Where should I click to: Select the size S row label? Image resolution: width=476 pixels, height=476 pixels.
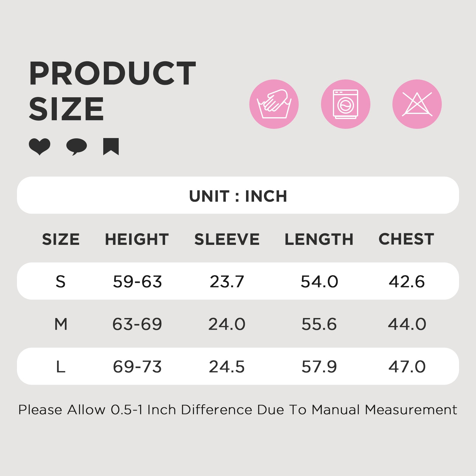tap(60, 281)
